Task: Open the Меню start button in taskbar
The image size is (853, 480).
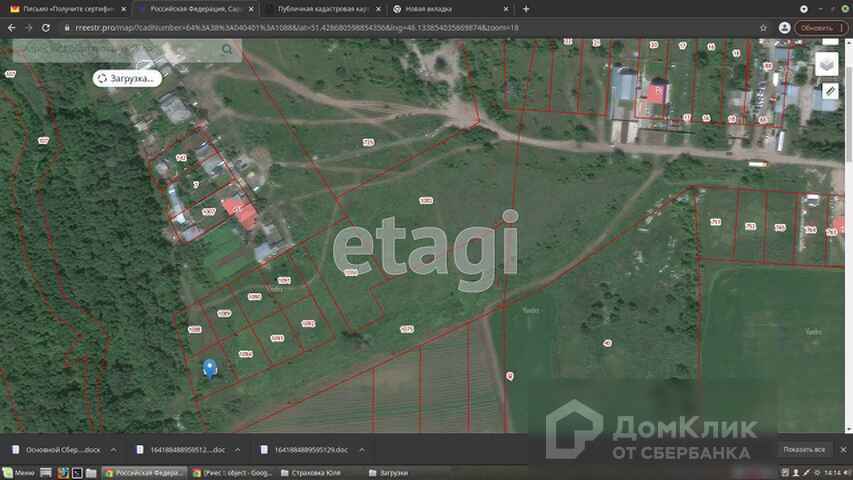Action: point(19,473)
